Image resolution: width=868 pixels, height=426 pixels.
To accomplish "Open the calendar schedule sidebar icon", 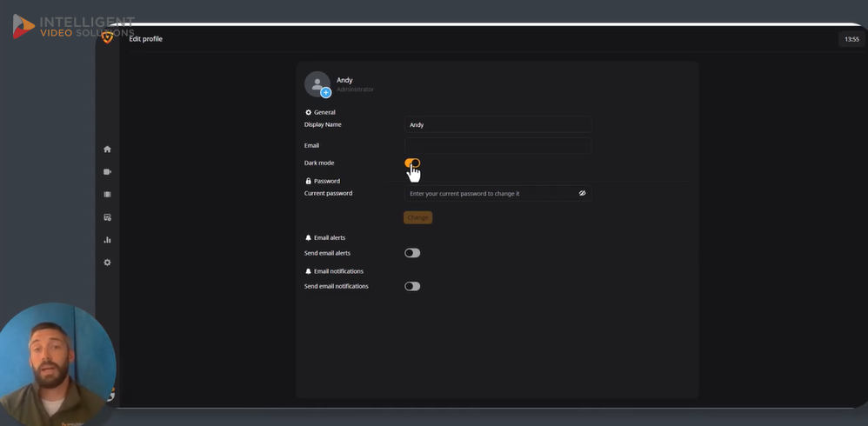I will coord(107,217).
